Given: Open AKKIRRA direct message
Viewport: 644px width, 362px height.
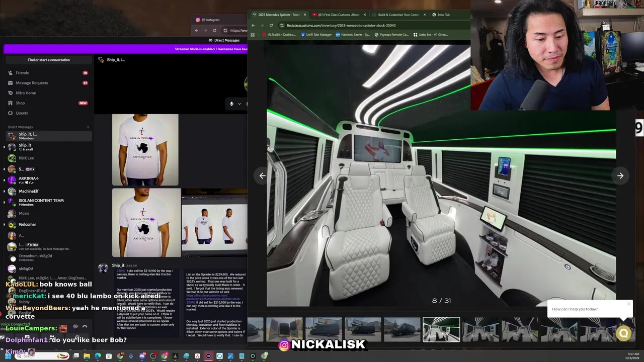Looking at the screenshot, I should click(48, 180).
